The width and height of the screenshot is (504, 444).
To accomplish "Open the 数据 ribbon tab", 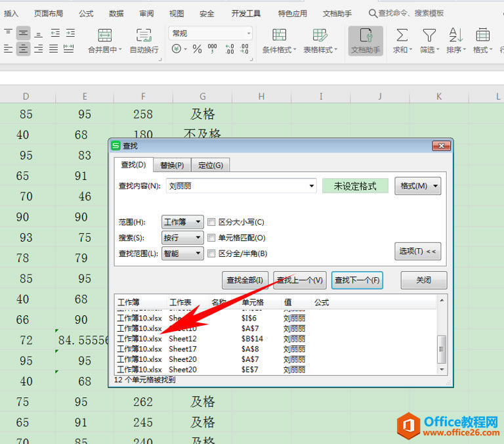I will coord(116,14).
